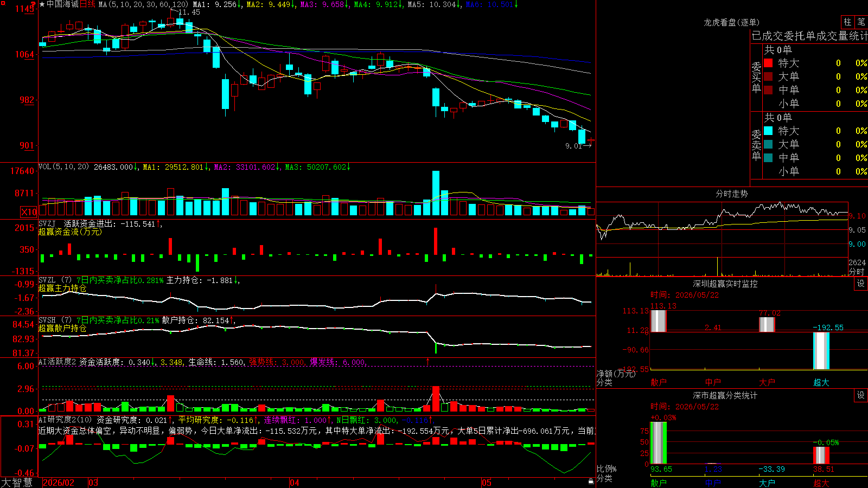Click the dark red 中单 buy-order swatch
Screen dimensions: 868x488
coord(768,90)
